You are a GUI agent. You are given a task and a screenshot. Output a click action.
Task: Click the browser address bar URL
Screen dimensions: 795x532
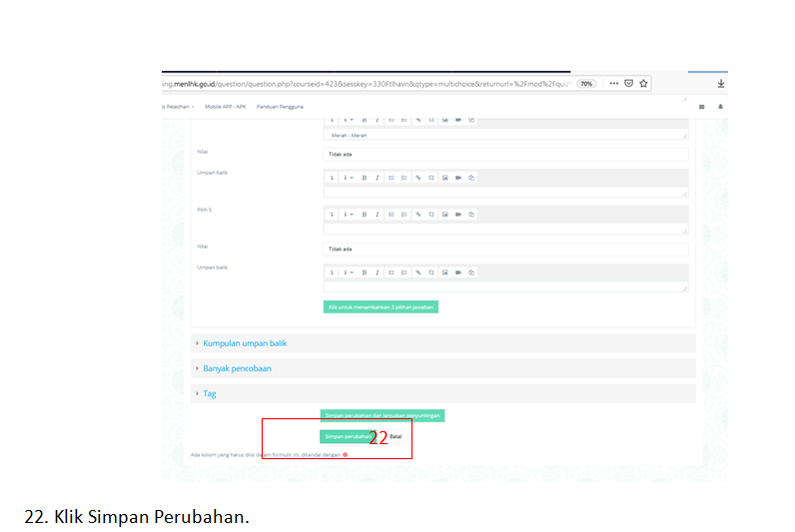coord(370,84)
